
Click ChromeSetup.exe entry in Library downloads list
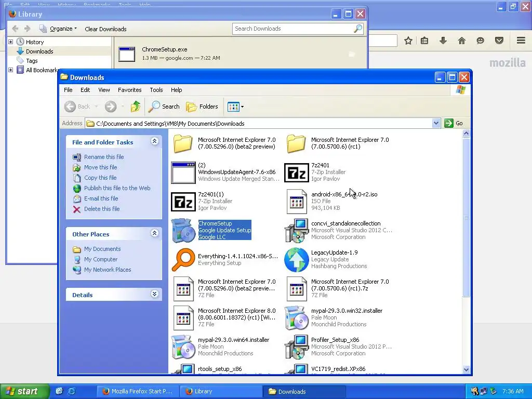(x=241, y=54)
